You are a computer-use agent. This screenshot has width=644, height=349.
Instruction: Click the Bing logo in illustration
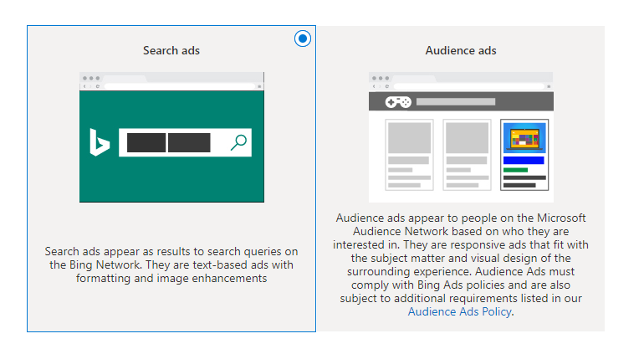tap(100, 142)
